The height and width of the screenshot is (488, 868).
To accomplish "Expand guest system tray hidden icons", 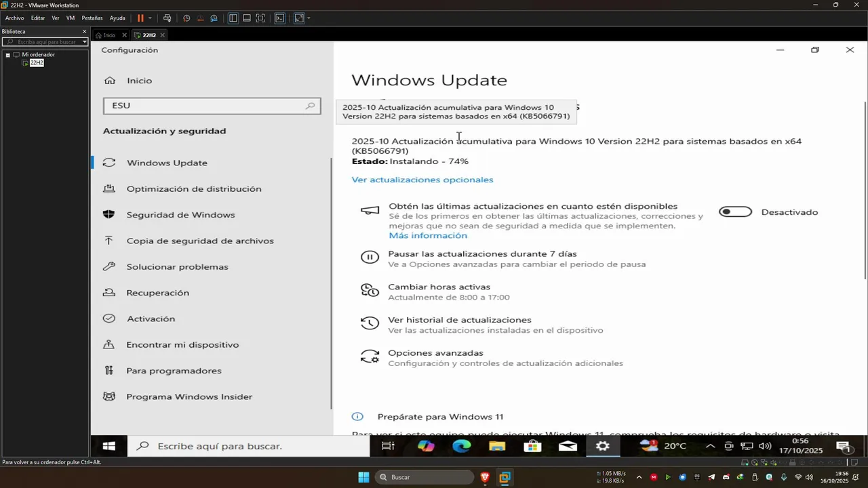I will pyautogui.click(x=710, y=446).
